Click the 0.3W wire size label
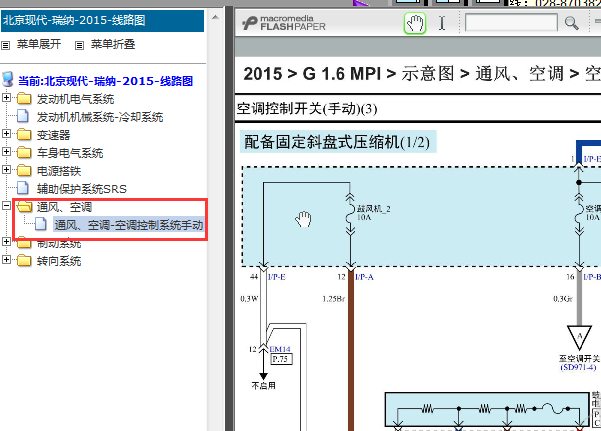The height and width of the screenshot is (431, 601). pyautogui.click(x=249, y=299)
